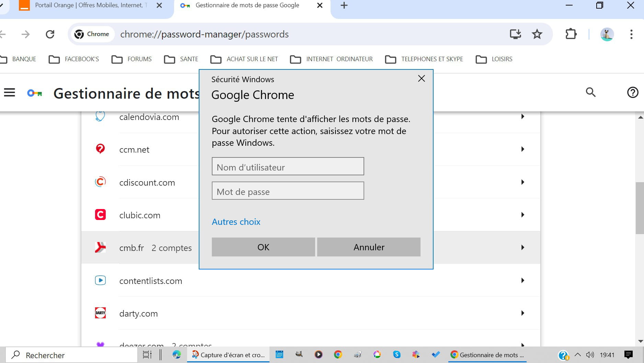Show hidden system tray icons
644x363 pixels.
[578, 355]
